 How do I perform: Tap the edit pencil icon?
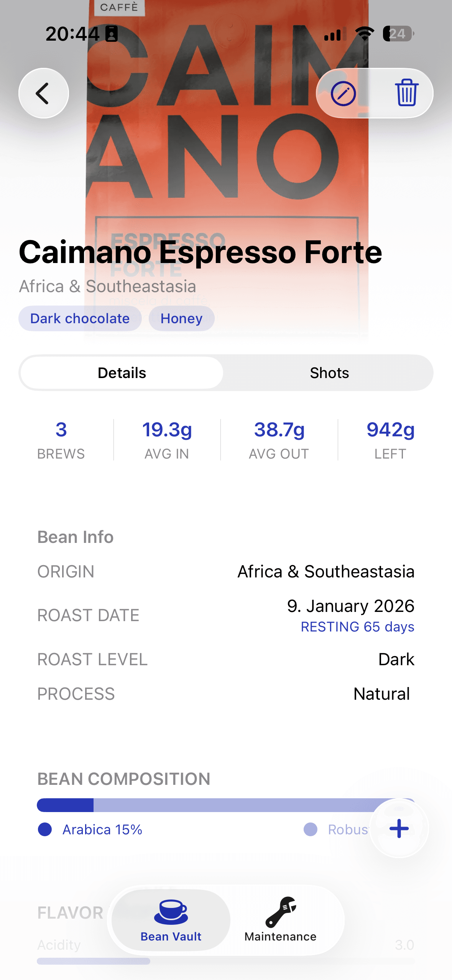pyautogui.click(x=343, y=93)
